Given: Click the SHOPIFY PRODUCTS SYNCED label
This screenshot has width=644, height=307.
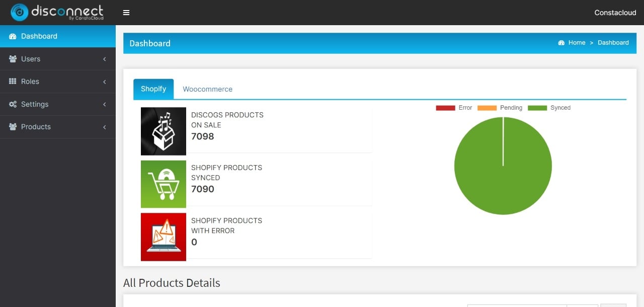Looking at the screenshot, I should click(x=226, y=173).
